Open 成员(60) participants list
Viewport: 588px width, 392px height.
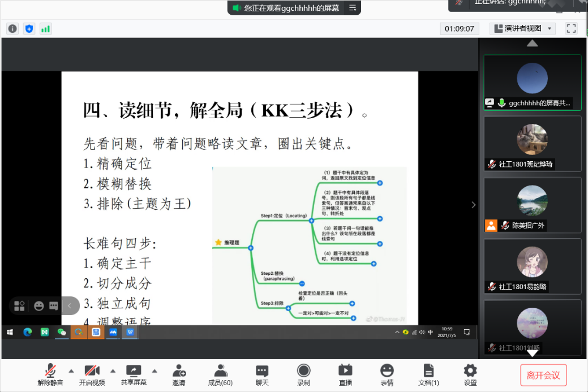pos(220,374)
